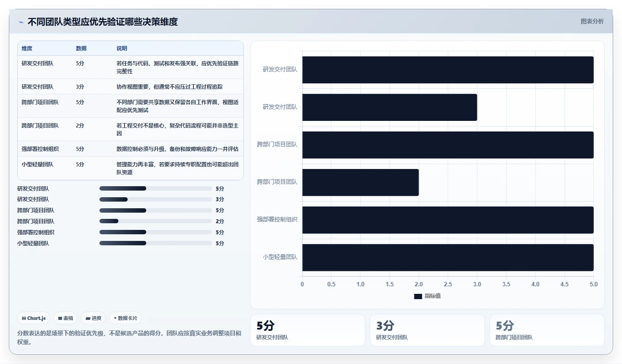Image resolution: width=622 pixels, height=364 pixels.
Task: Click the progress bar beside the 3分 value
Action: coord(155,199)
